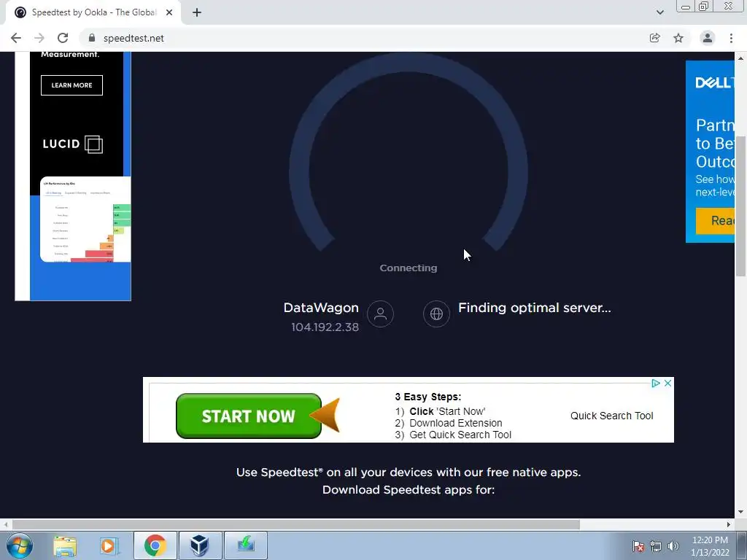This screenshot has width=747, height=560.
Task: Click Show desktop at taskbar end
Action: click(x=742, y=545)
